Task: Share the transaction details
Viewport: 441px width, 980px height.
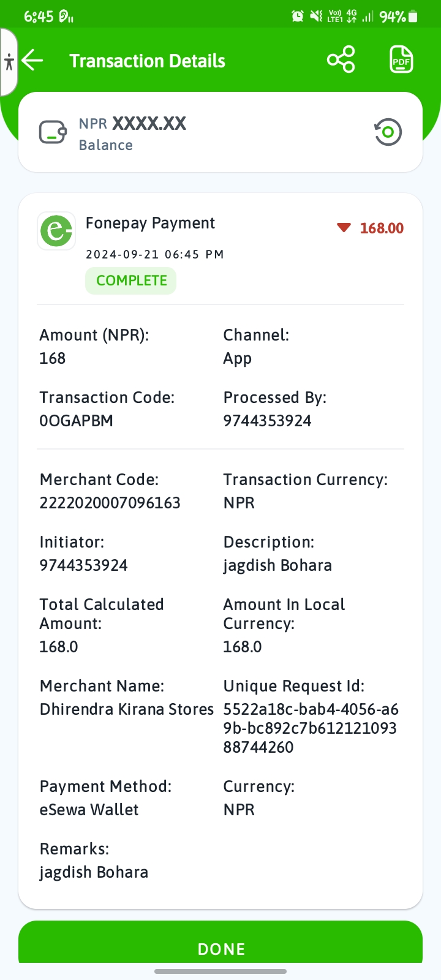Action: (341, 60)
